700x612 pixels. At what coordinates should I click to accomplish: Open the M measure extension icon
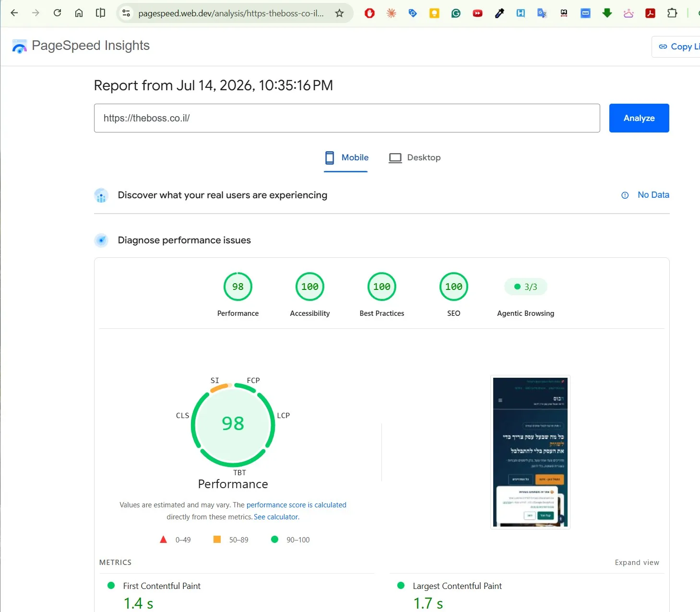(x=564, y=13)
